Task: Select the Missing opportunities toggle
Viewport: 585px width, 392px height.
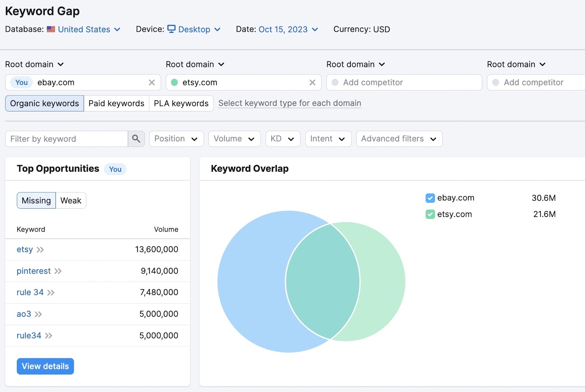Action: [x=36, y=201]
